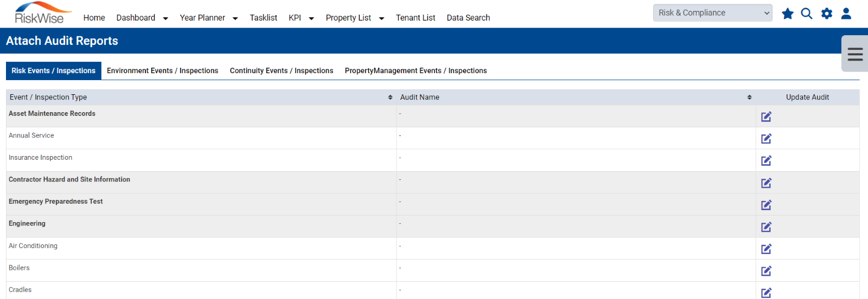Expand the Dashboard menu
The width and height of the screenshot is (868, 299).
[x=142, y=18]
